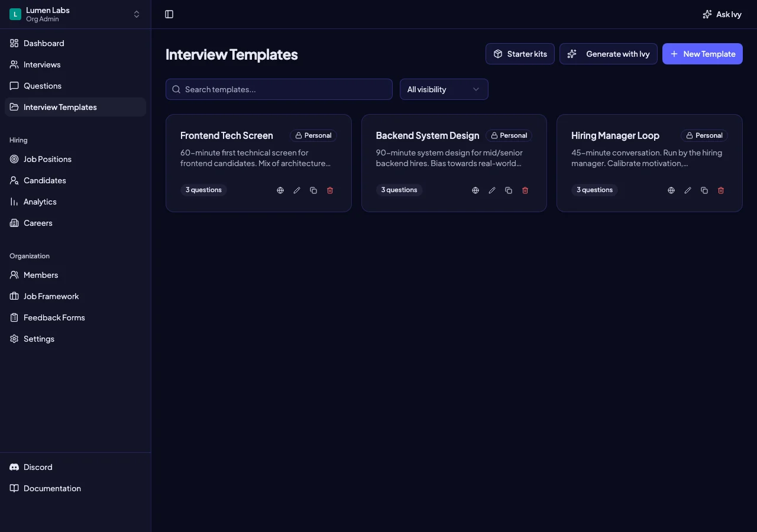Open the Frontend Tech Screen template title
This screenshot has height=532, width=757.
click(x=227, y=135)
